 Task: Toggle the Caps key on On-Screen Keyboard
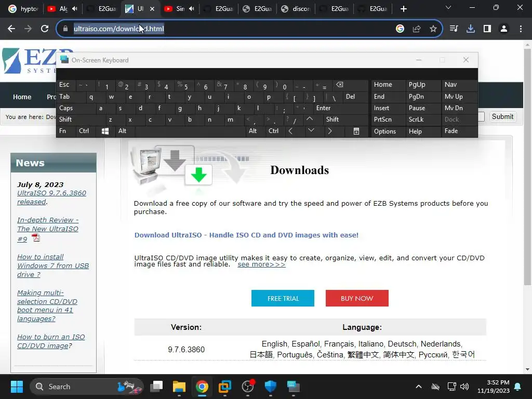click(66, 108)
